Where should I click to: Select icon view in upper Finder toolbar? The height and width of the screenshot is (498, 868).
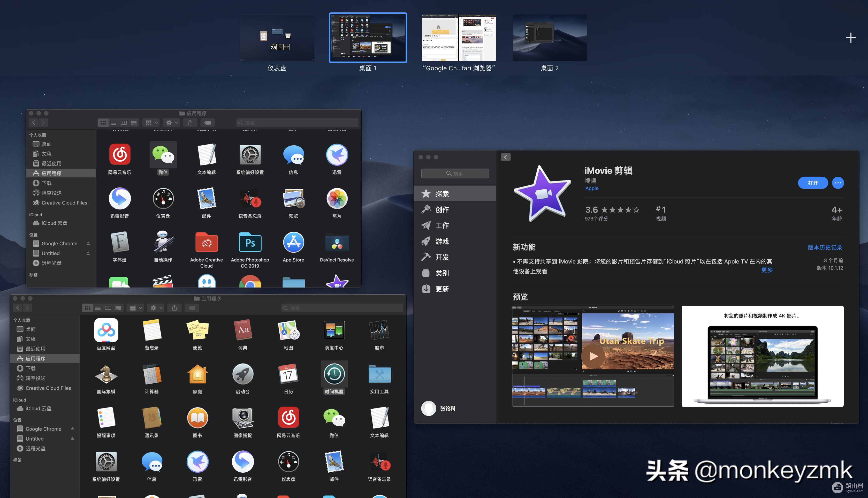[103, 123]
